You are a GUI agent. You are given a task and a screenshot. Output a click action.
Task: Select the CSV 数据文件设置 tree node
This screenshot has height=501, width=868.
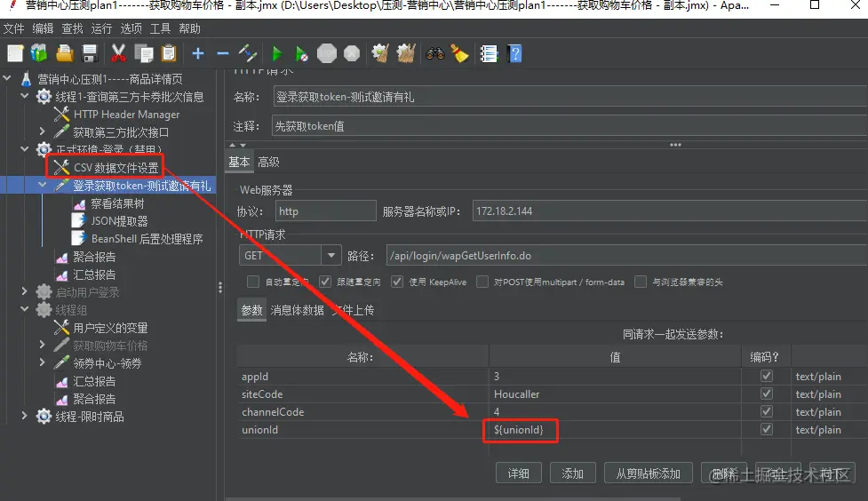[115, 168]
